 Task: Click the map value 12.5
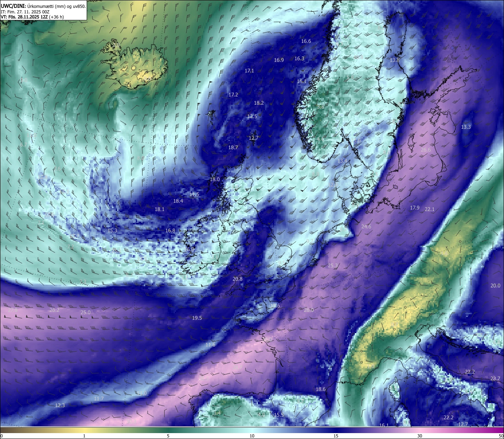click(252, 116)
